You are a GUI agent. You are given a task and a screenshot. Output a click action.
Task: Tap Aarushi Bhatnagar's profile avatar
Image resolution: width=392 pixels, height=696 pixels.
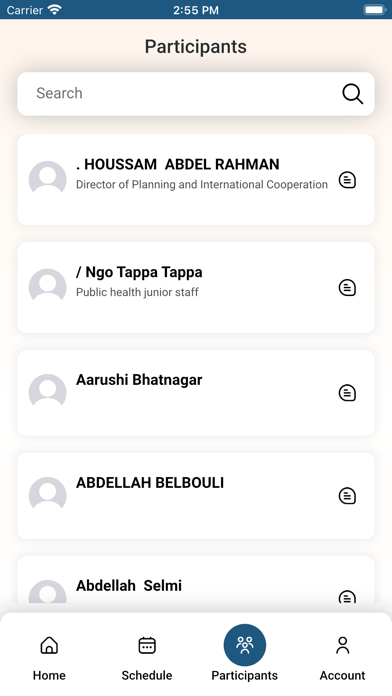[48, 392]
